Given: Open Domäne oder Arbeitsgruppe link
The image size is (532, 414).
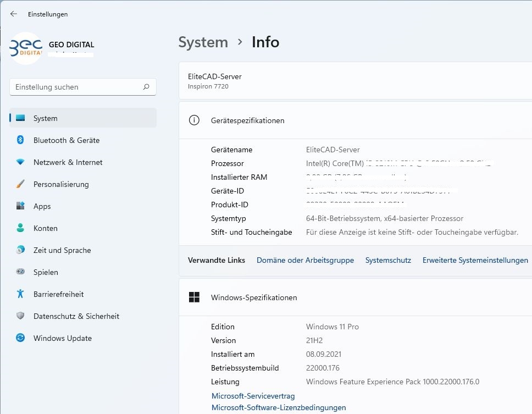Looking at the screenshot, I should 305,261.
